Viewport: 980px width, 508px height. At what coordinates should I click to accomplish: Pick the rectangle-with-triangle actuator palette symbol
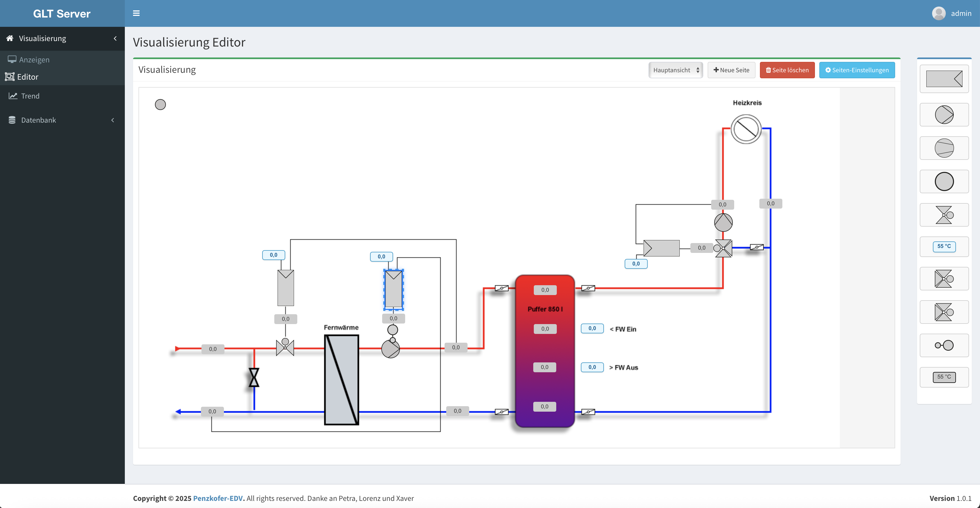(944, 79)
